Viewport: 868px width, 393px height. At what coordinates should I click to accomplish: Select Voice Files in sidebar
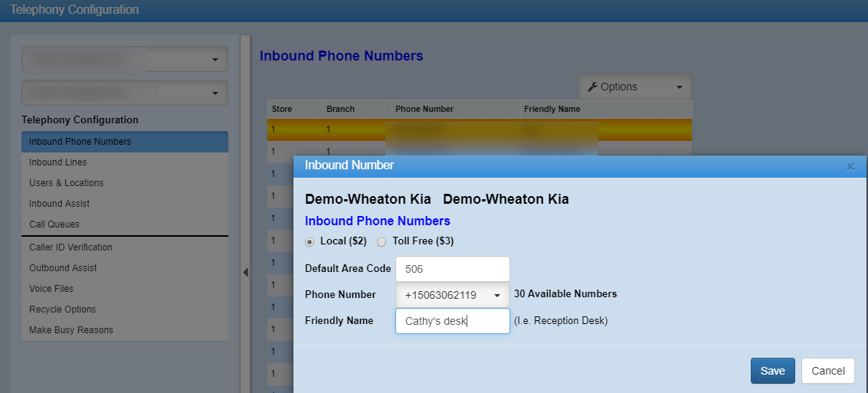tap(51, 289)
